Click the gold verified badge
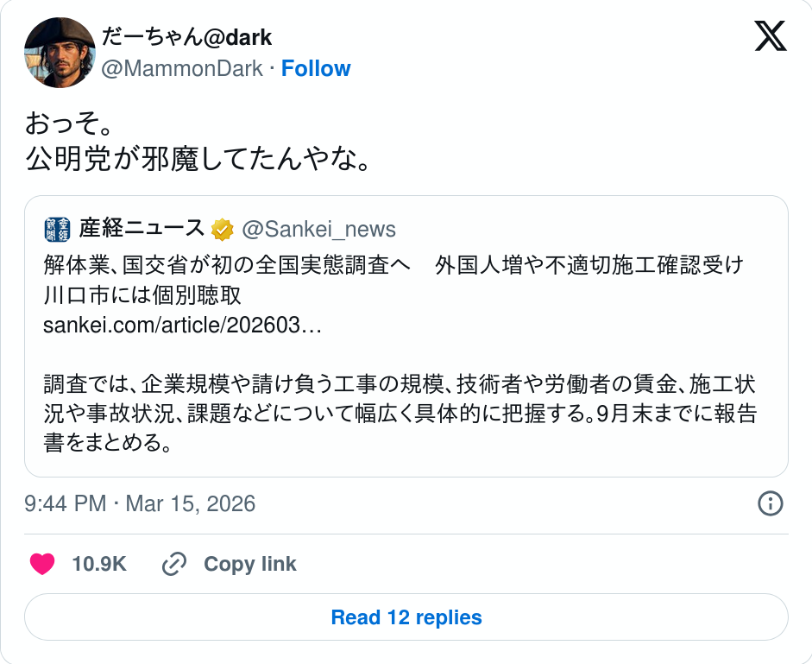The height and width of the screenshot is (664, 812). [x=223, y=229]
